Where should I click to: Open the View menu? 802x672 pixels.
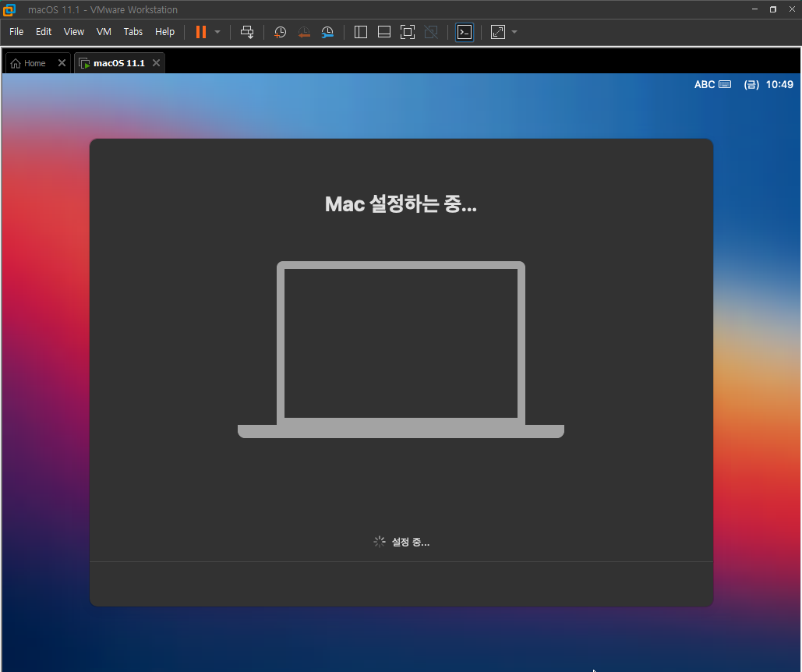[73, 32]
